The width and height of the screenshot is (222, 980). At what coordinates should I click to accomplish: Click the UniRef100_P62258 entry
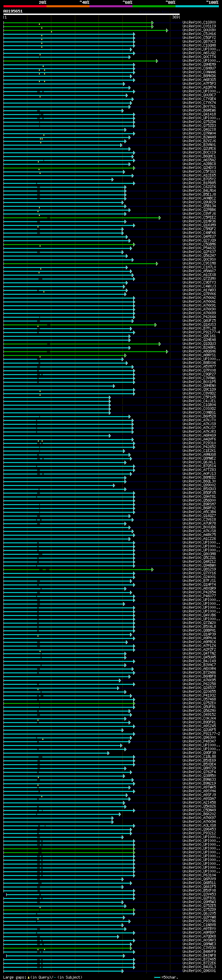click(199, 684)
